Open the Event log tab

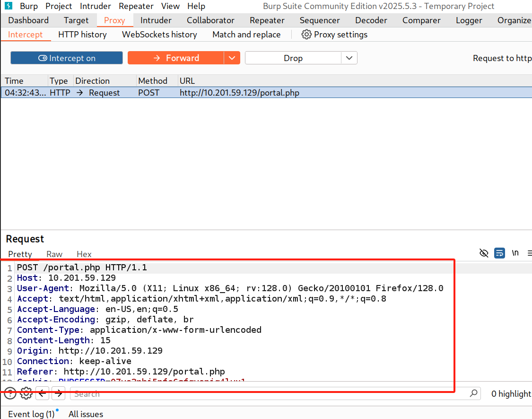coord(31,414)
